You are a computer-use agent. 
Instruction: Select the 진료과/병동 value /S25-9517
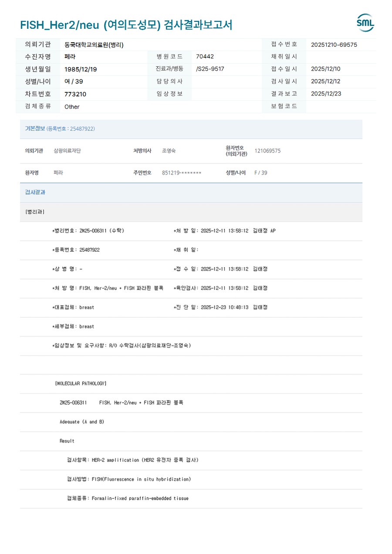[x=210, y=69]
